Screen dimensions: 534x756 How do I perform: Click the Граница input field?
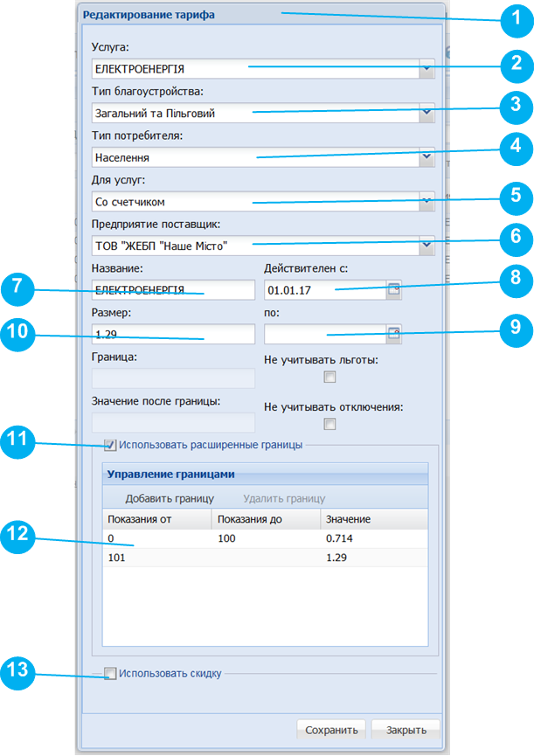pyautogui.click(x=173, y=378)
